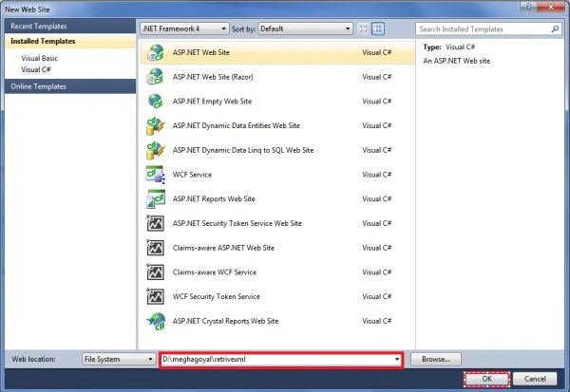Click the help question mark button
This screenshot has height=392, width=570.
pyautogui.click(x=529, y=7)
